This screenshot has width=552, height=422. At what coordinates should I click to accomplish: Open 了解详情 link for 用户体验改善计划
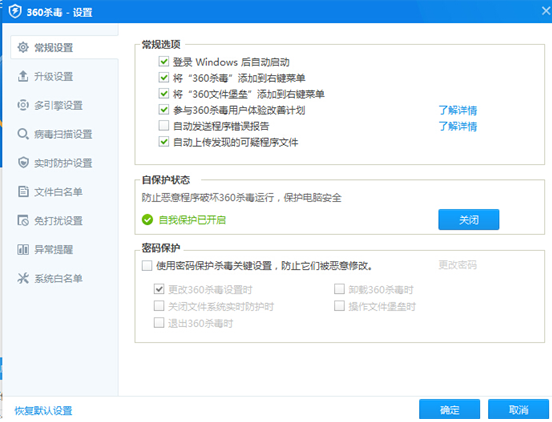click(458, 110)
